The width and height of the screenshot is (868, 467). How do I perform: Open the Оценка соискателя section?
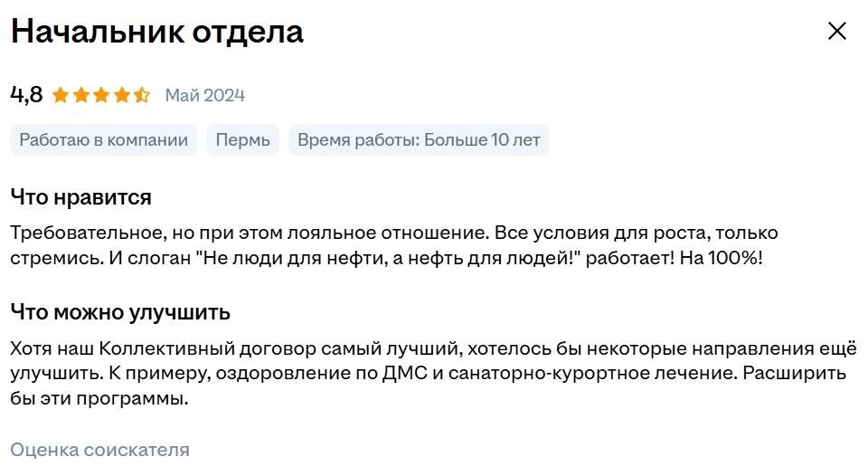pos(99,450)
